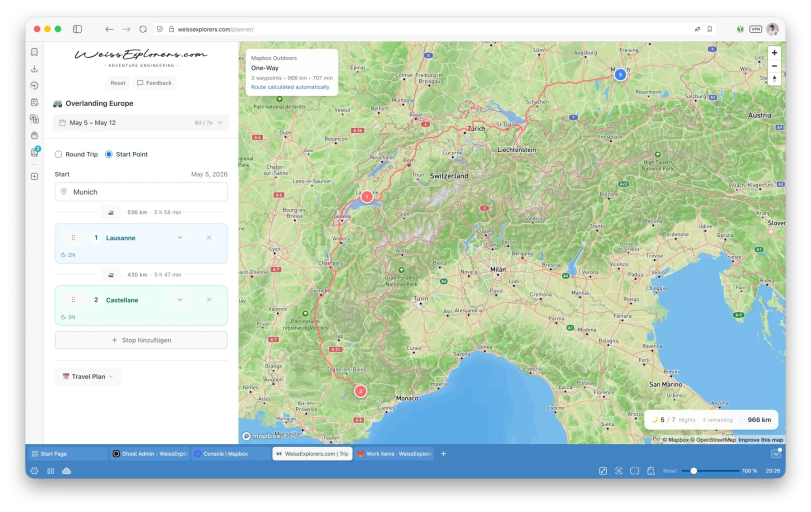Screen dimensions: 811x512
Task: Click the Stop hinzufügen button
Action: [x=141, y=340]
